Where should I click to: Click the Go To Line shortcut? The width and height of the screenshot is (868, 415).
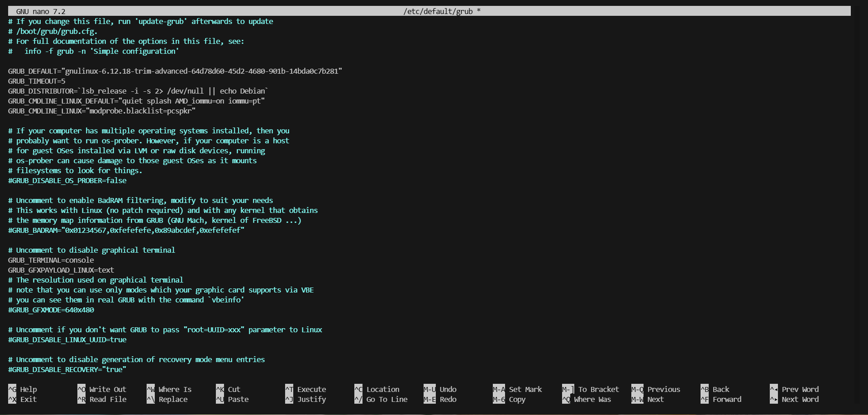click(x=381, y=399)
